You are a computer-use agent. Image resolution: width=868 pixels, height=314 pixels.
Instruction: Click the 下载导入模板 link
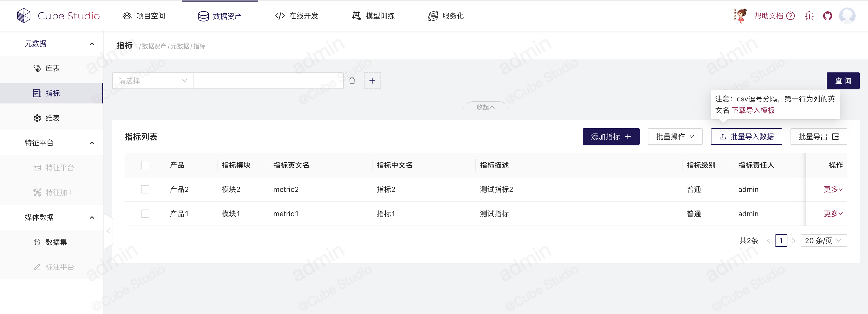(753, 110)
